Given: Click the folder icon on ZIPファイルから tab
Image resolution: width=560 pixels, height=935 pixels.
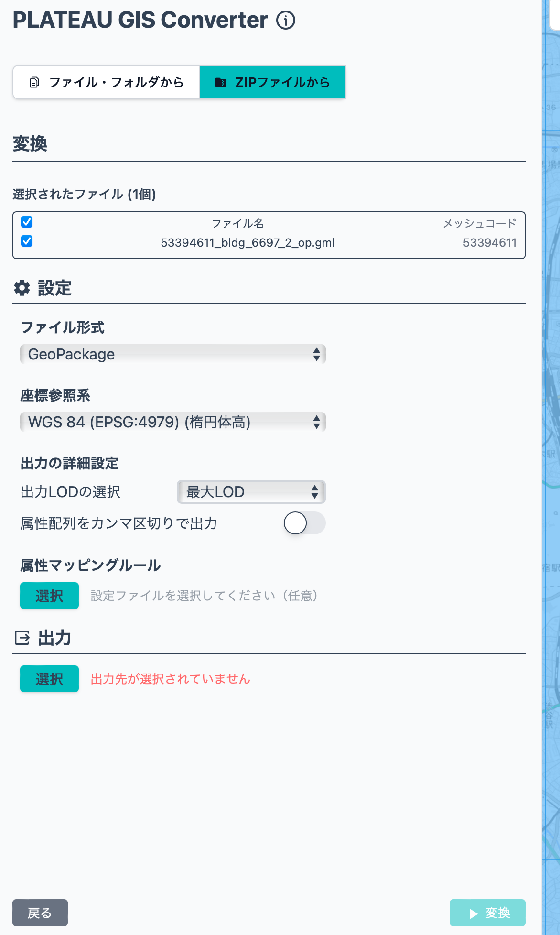Looking at the screenshot, I should (x=220, y=82).
